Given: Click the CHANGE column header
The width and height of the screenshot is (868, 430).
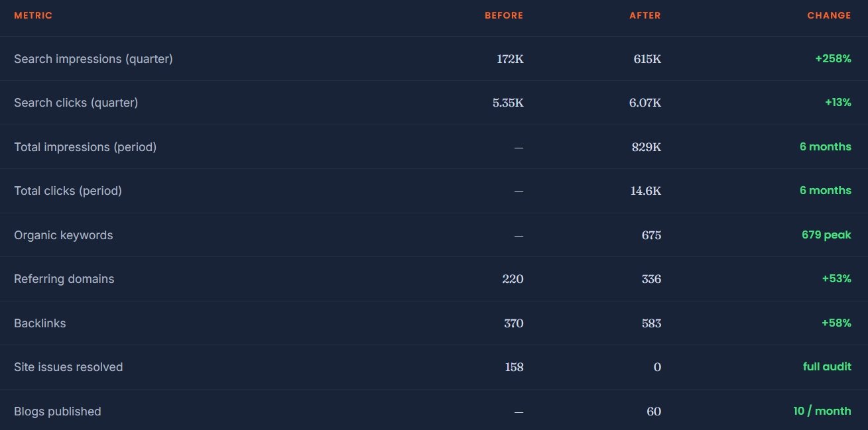Looking at the screenshot, I should pos(829,15).
